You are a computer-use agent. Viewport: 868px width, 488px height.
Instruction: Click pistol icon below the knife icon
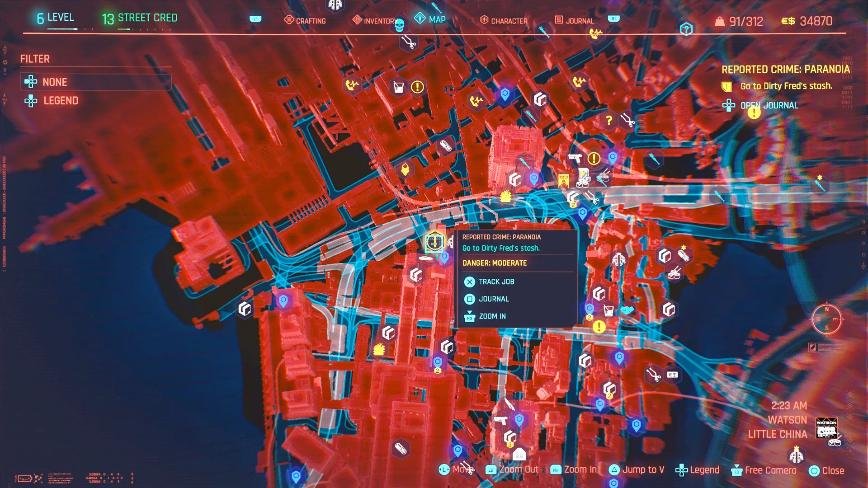click(x=500, y=420)
